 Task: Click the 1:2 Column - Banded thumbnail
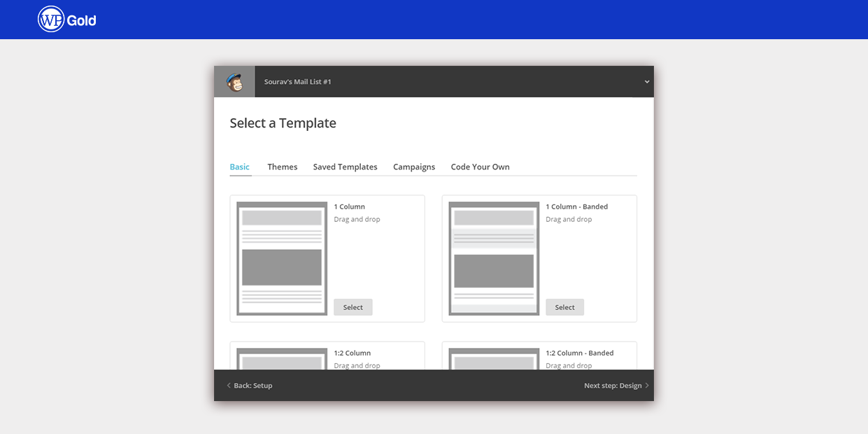click(494, 358)
